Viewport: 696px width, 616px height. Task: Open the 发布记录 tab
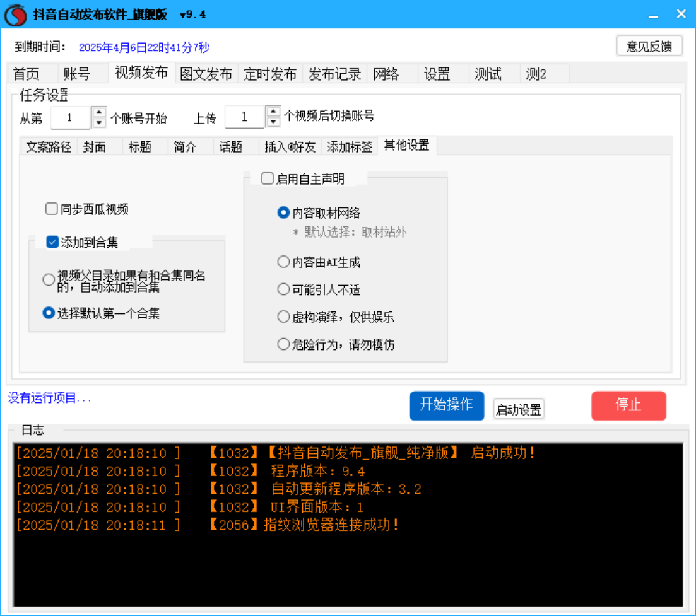tap(334, 74)
